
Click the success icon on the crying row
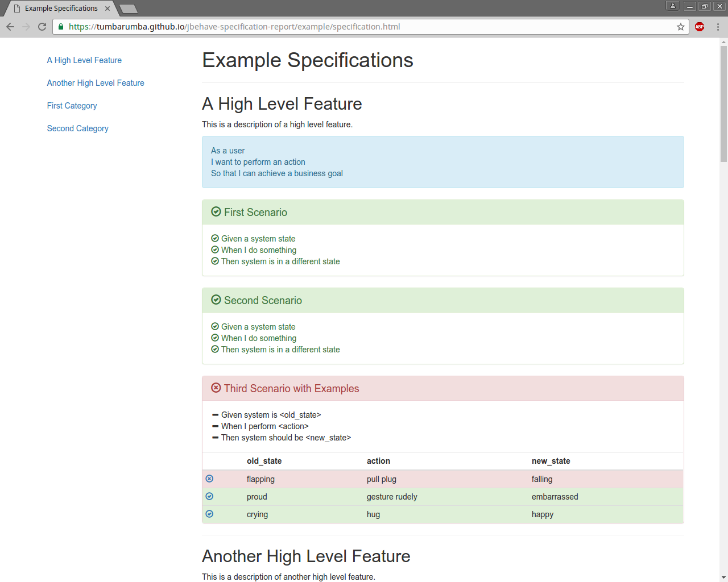pos(209,514)
